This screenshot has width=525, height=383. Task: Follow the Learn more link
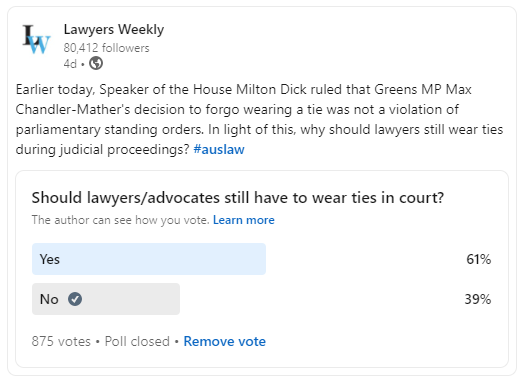pyautogui.click(x=244, y=220)
